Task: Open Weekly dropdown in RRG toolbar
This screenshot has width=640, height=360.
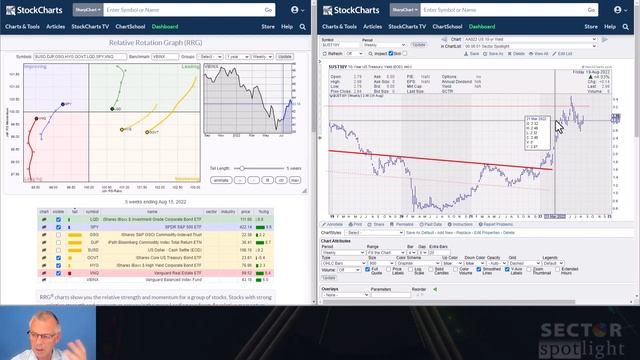Action: [x=262, y=57]
